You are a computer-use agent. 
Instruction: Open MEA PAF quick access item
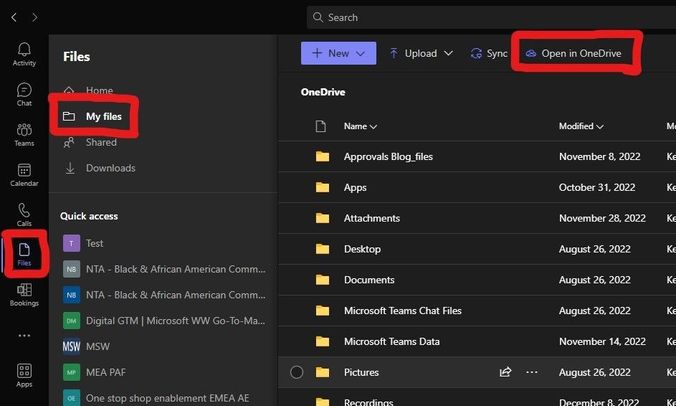(95, 372)
